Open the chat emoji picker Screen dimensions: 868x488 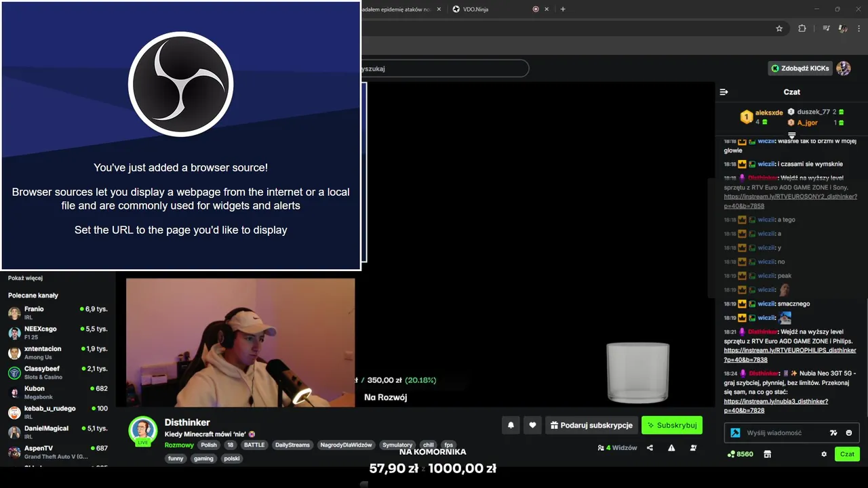[849, 432]
